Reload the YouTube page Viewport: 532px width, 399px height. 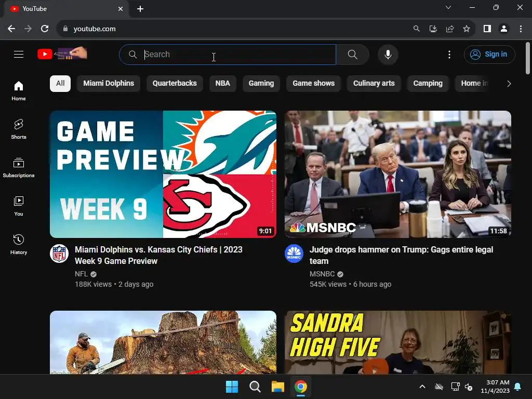point(45,29)
